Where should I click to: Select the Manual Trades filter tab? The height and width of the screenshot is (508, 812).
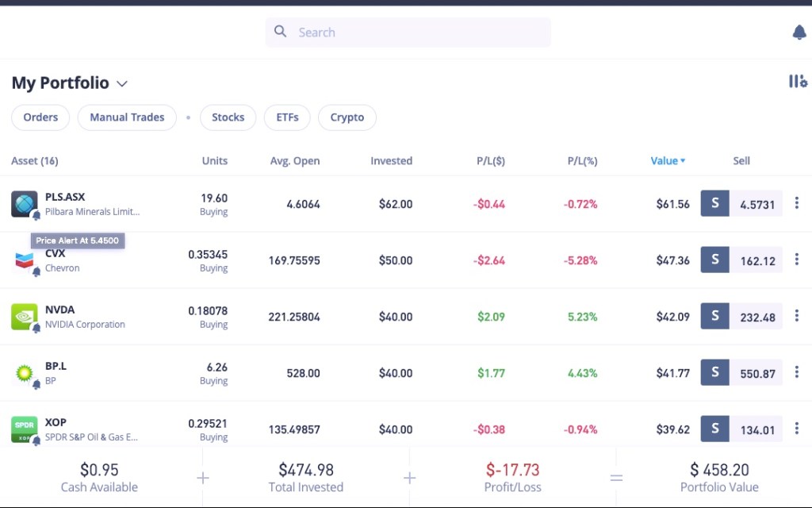click(x=127, y=117)
